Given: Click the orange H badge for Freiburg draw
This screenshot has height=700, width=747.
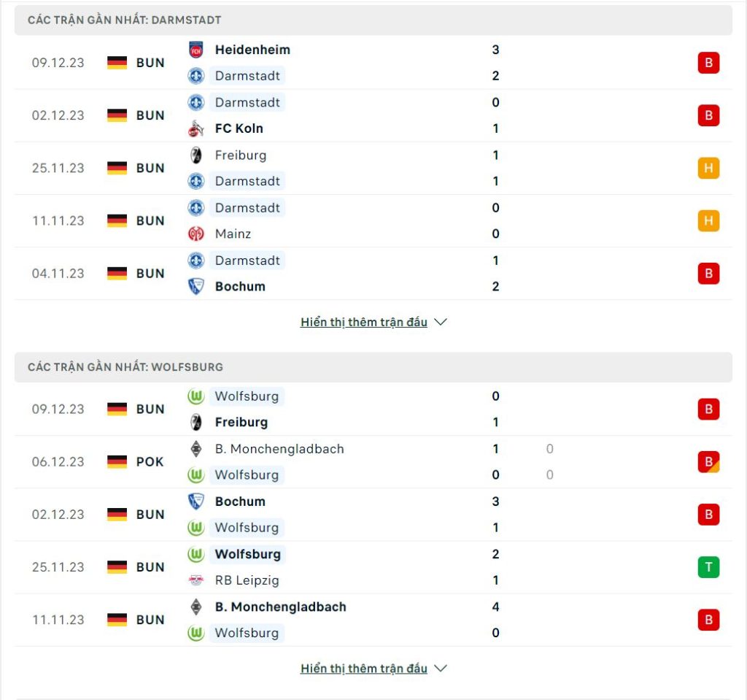Looking at the screenshot, I should [708, 168].
